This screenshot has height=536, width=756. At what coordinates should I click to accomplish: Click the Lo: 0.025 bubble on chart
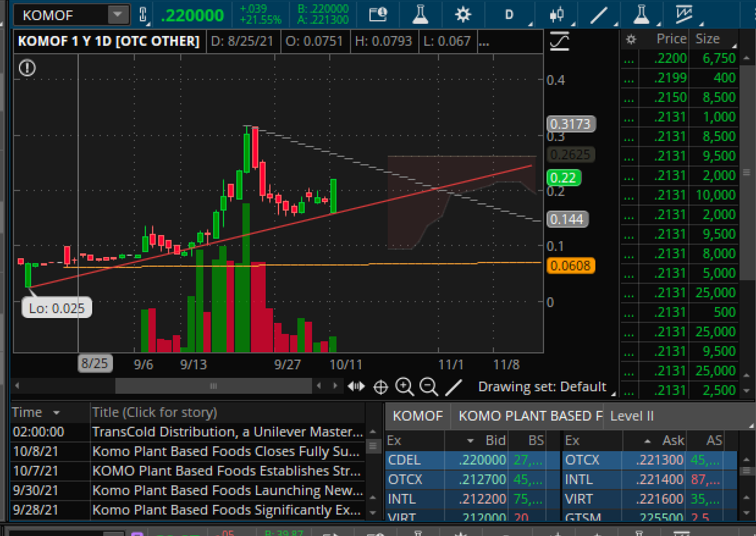point(57,308)
